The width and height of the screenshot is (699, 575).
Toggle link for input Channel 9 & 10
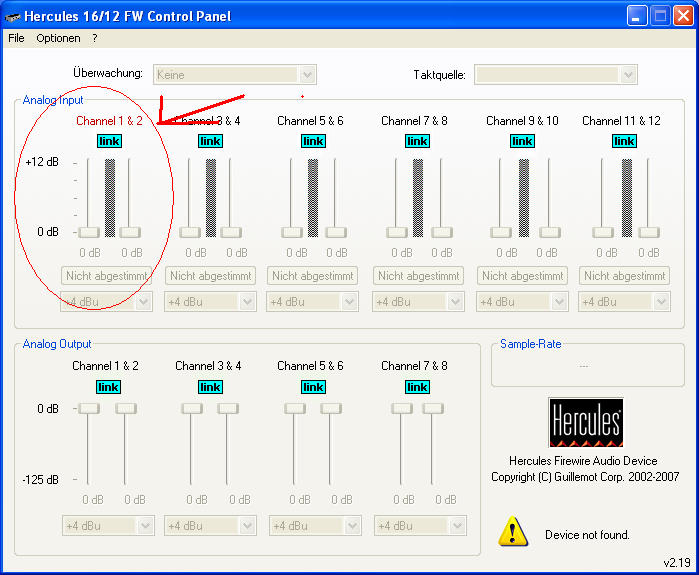(522, 141)
